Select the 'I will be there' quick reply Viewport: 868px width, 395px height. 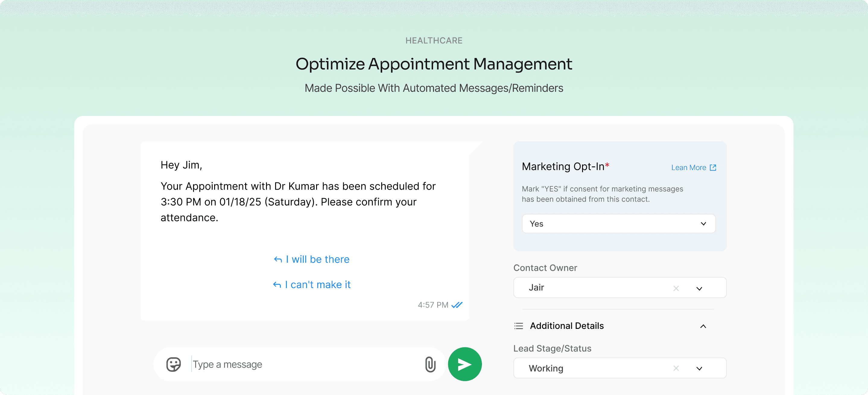coord(317,259)
